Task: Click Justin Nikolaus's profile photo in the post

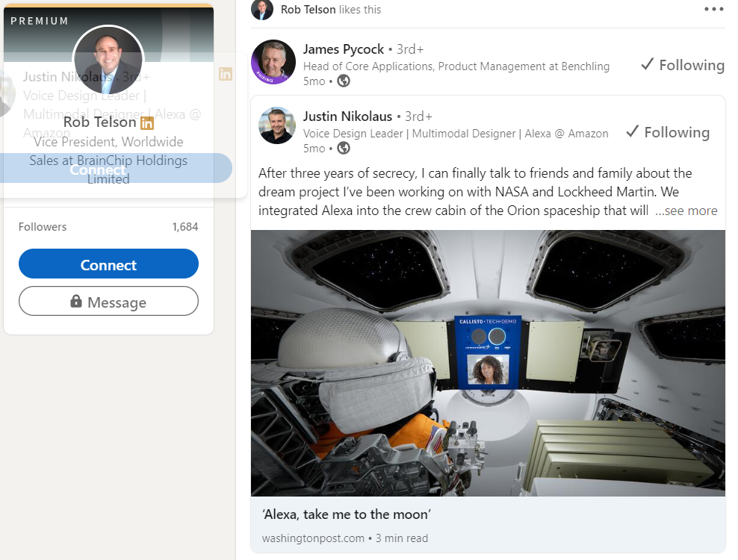Action: [277, 125]
